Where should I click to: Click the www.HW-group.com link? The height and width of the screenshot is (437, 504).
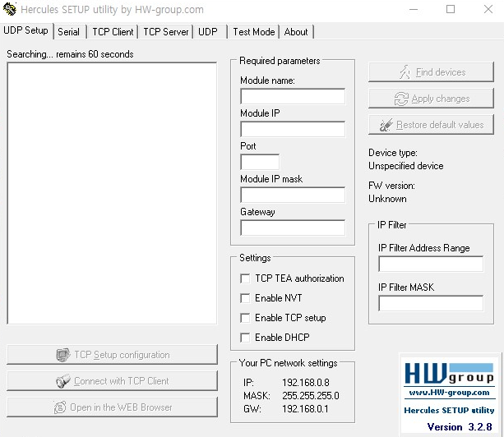[449, 393]
